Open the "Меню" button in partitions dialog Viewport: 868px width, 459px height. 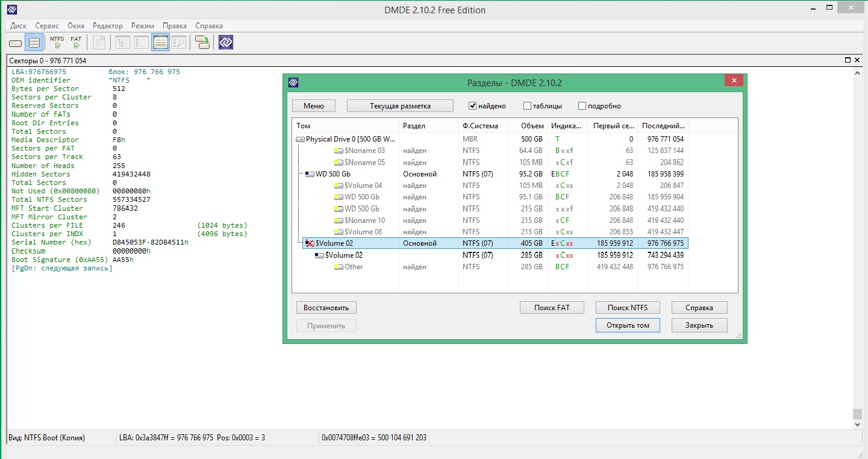click(314, 106)
